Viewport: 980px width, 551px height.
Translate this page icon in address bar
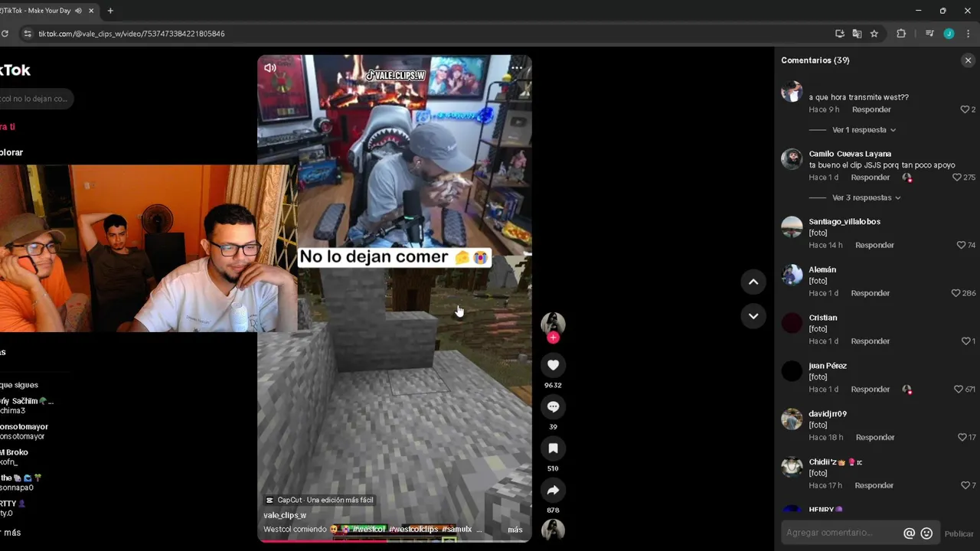(x=857, y=34)
